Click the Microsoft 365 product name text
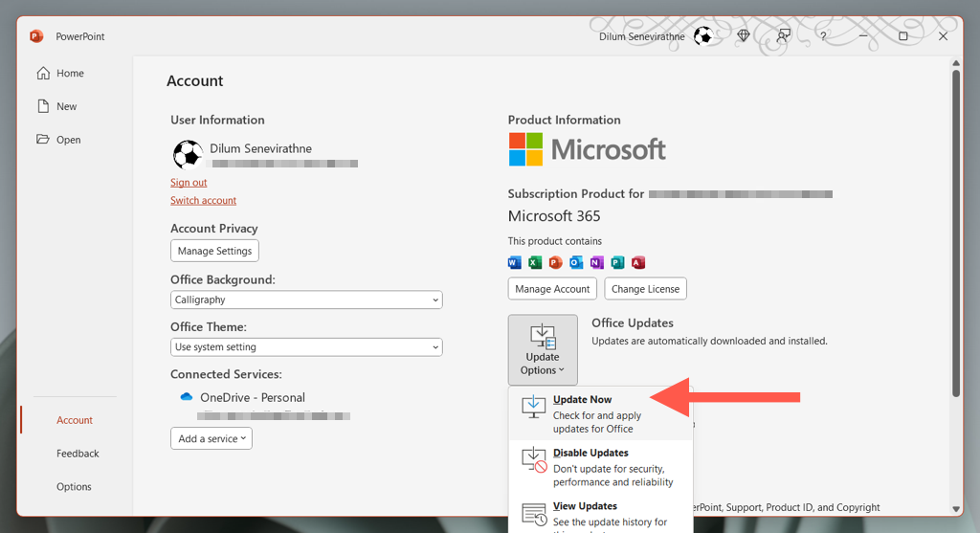Screen dimensions: 980x533 click(x=554, y=216)
